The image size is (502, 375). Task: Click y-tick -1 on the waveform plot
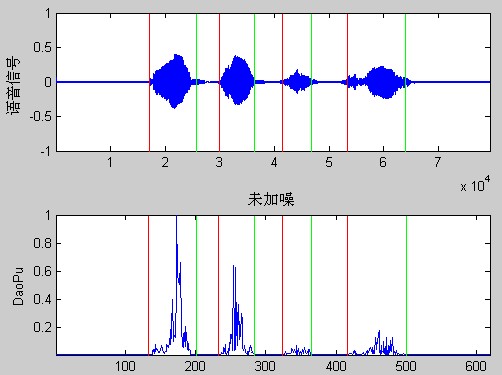click(47, 151)
